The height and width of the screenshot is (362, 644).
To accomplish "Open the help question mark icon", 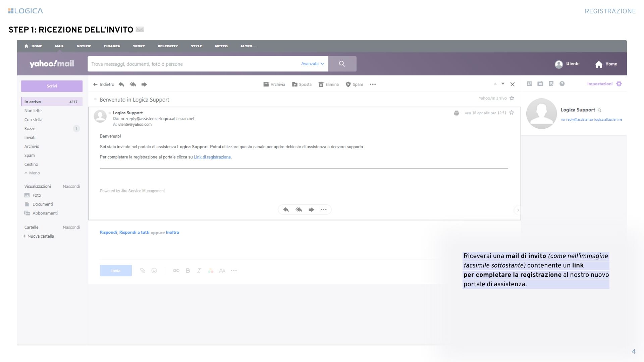I will pyautogui.click(x=562, y=84).
